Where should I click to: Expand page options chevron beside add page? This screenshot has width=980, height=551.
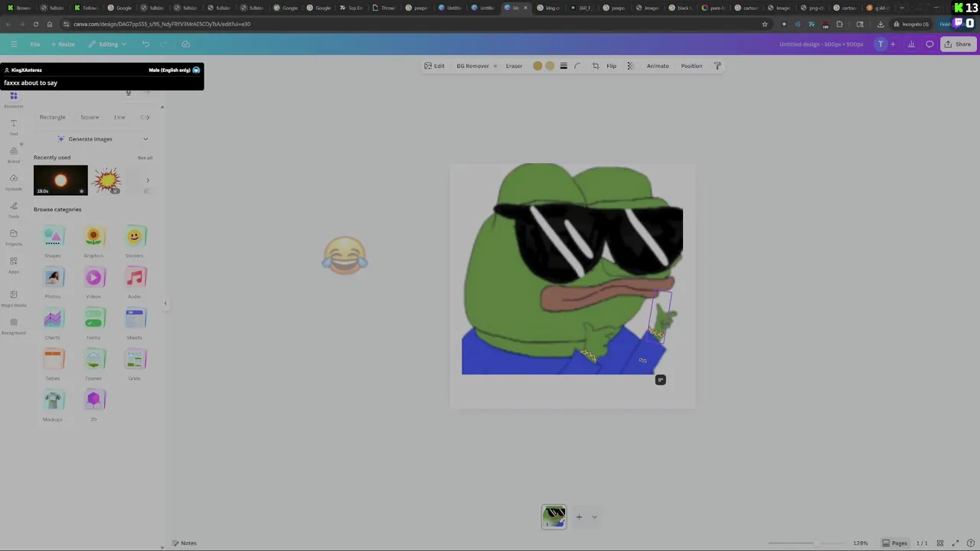coord(594,517)
